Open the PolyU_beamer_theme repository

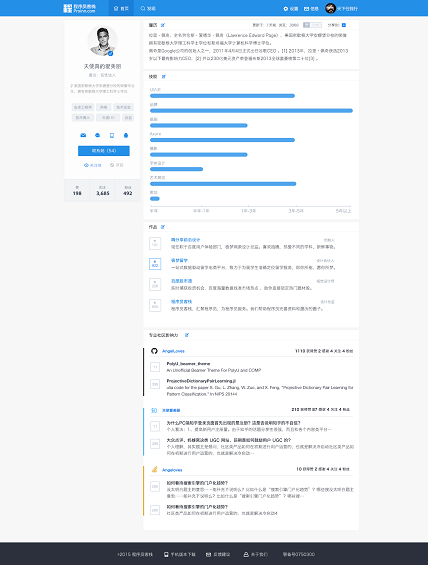188,364
